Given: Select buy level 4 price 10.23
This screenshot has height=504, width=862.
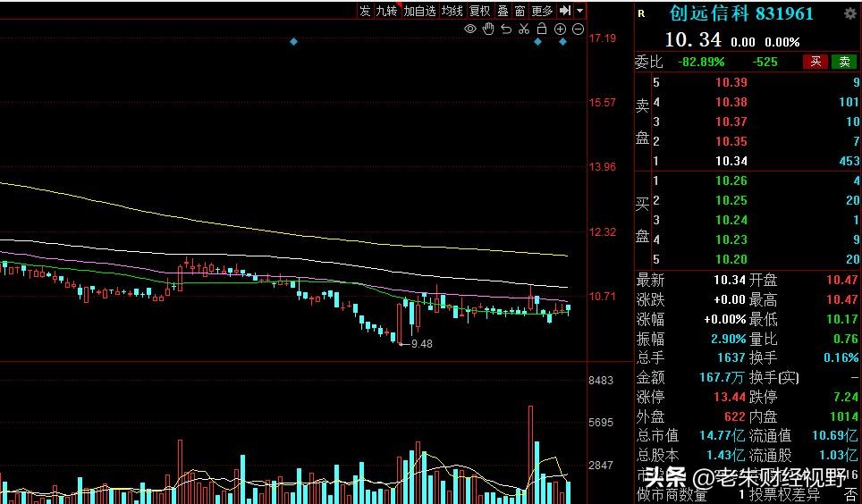Looking at the screenshot, I should (x=731, y=239).
